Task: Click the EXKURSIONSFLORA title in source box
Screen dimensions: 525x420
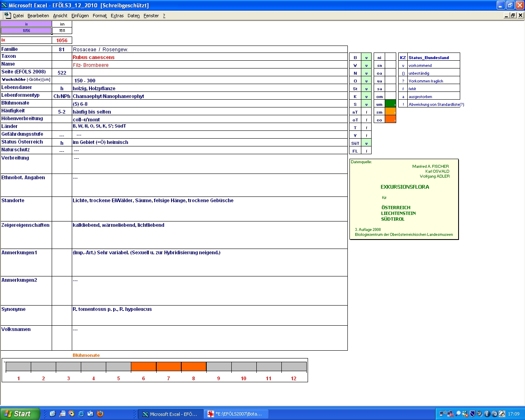Action: click(405, 187)
